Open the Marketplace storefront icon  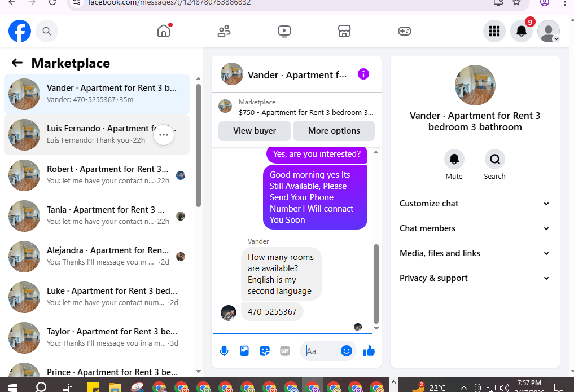pyautogui.click(x=344, y=31)
